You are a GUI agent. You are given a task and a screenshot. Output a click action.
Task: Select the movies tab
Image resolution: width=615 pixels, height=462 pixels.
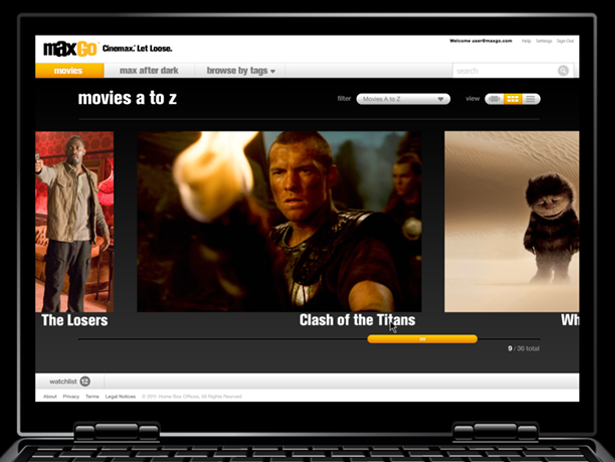(x=69, y=71)
